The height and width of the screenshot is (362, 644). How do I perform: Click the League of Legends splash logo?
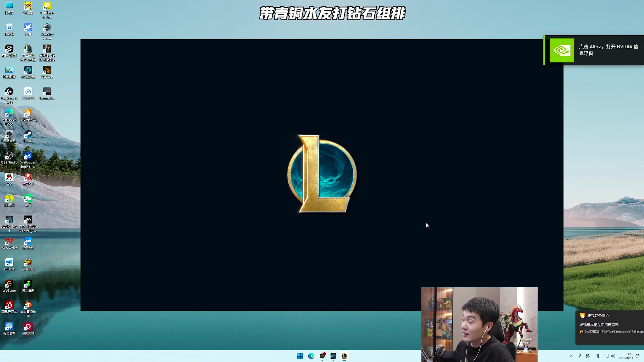click(x=322, y=174)
